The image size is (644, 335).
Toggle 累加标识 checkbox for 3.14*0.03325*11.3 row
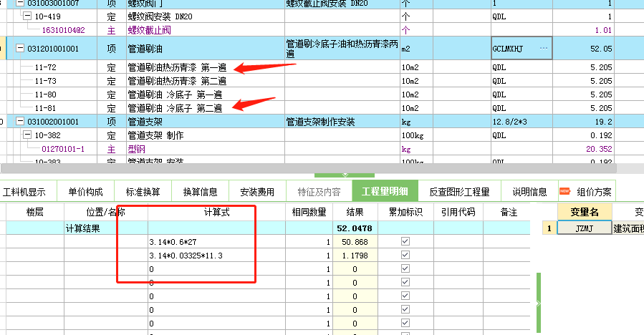[405, 255]
